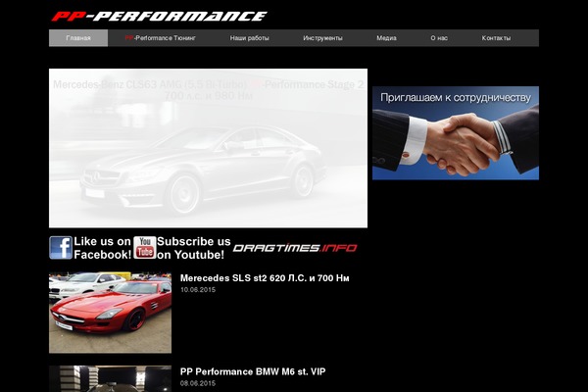
Task: Open PP-Performance Тюнинг menu
Action: (x=160, y=38)
